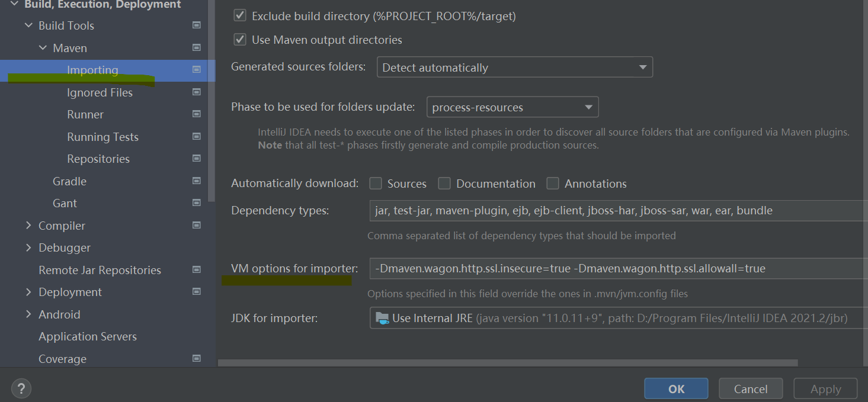
Task: Enable automatic download of Sources
Action: 376,184
